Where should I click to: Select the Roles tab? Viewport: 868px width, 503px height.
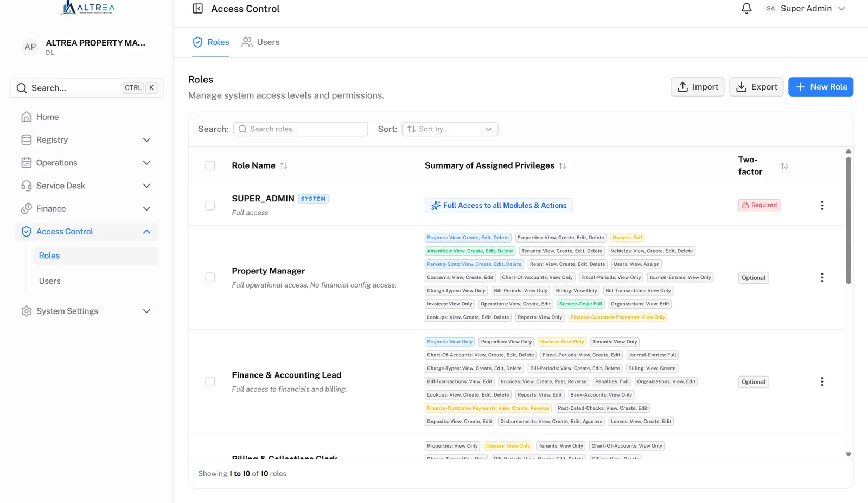(x=210, y=42)
